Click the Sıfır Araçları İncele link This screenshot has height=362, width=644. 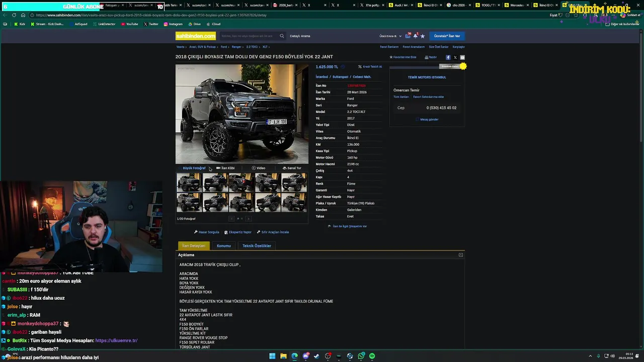coord(273,232)
